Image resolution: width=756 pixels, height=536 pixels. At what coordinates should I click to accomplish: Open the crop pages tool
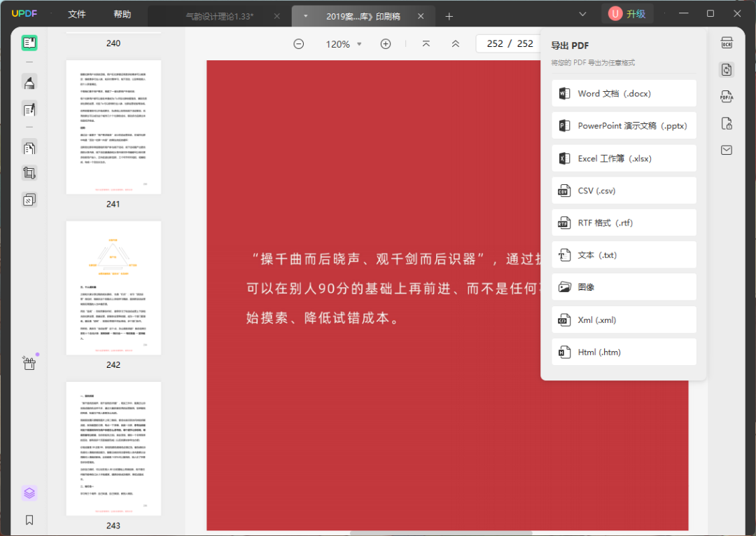(x=29, y=173)
